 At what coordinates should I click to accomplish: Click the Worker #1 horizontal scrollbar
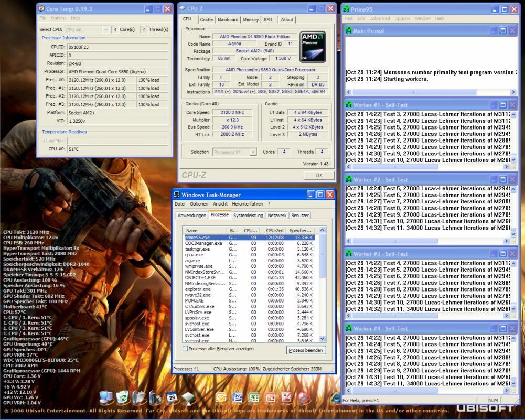coord(427,167)
